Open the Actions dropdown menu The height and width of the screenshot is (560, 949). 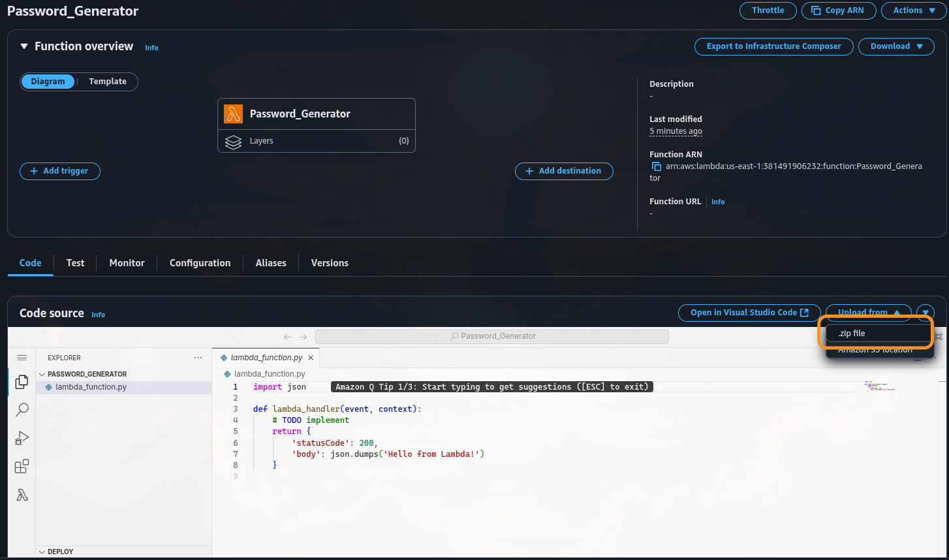click(913, 10)
